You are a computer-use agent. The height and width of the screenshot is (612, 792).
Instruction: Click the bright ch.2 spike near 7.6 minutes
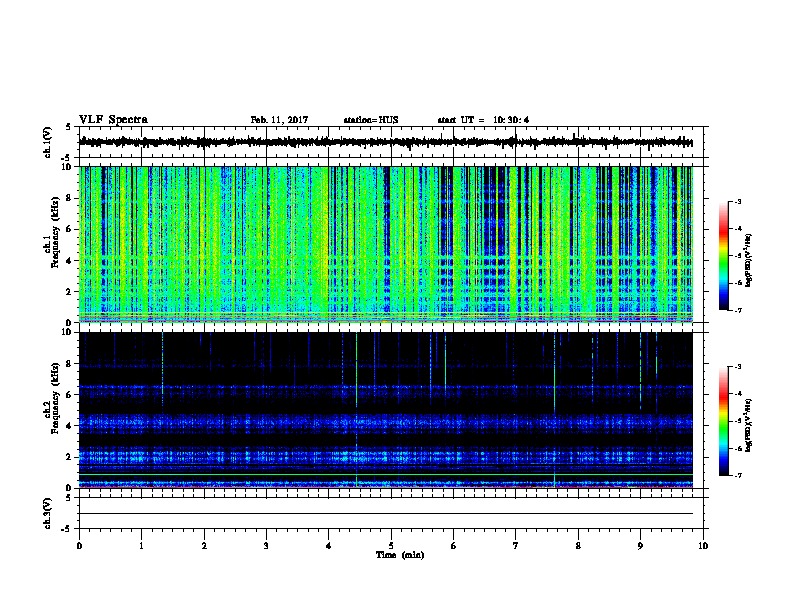(555, 410)
